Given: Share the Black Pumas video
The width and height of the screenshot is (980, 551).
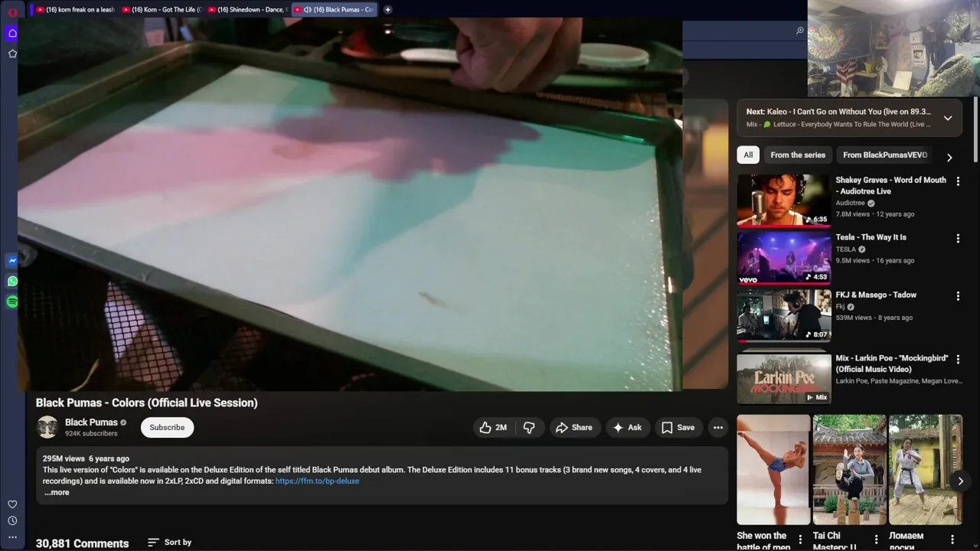Looking at the screenshot, I should tap(574, 428).
